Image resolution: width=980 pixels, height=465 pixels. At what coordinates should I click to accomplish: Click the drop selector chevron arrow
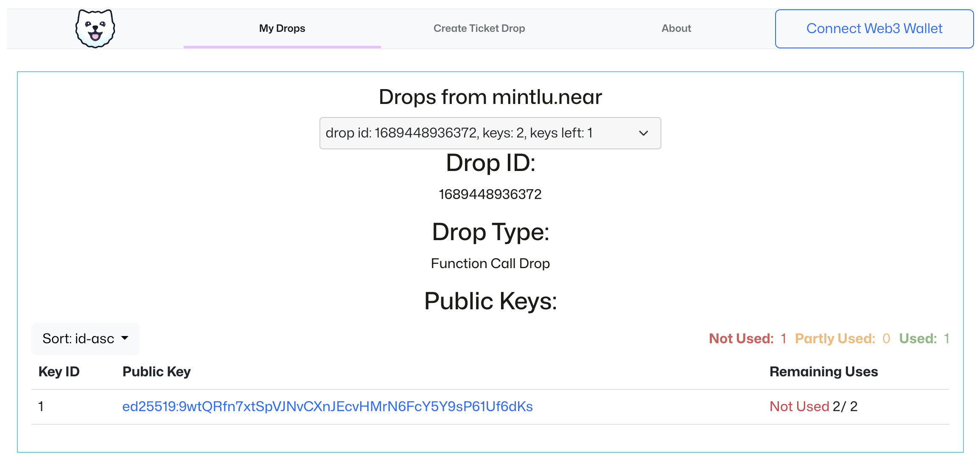643,133
